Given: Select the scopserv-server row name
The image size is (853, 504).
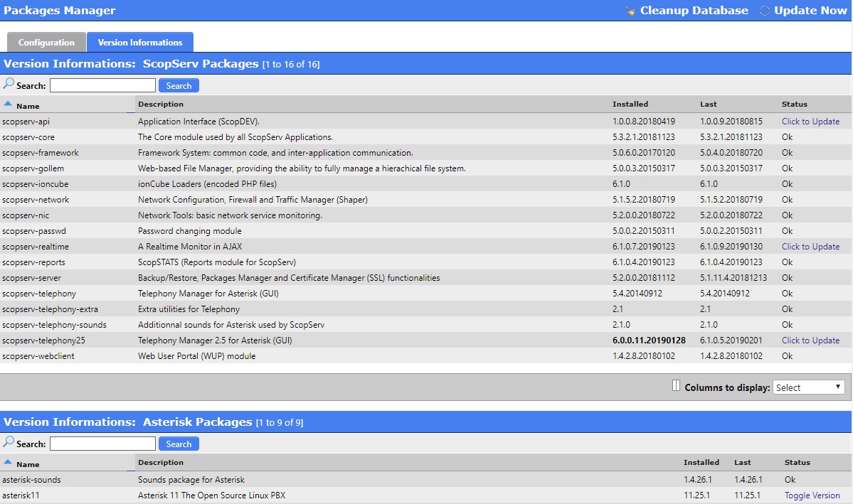Looking at the screenshot, I should (x=31, y=278).
